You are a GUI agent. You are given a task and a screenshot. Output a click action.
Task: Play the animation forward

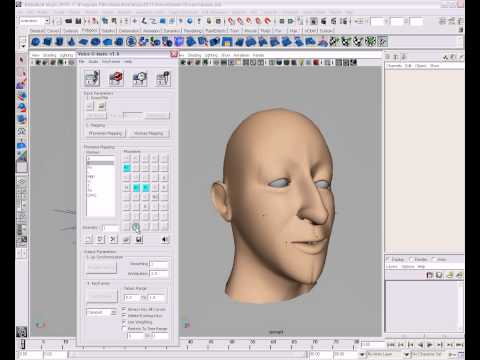[x=430, y=345]
